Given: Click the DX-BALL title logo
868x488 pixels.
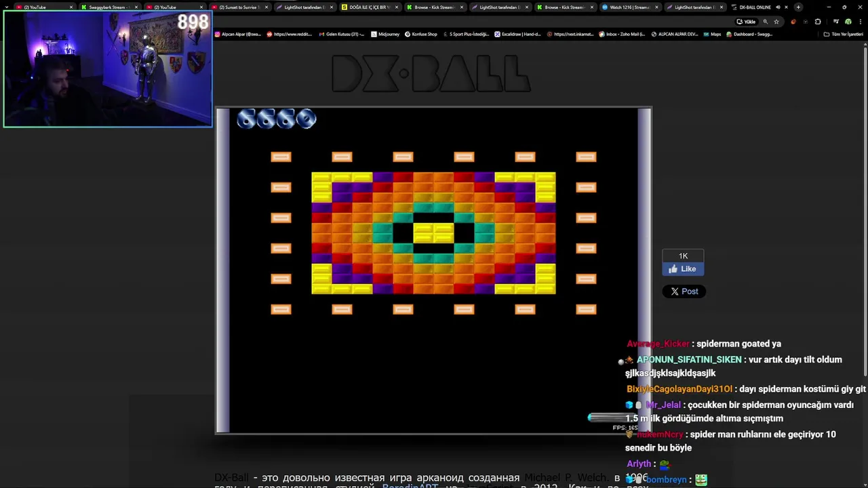Looking at the screenshot, I should [430, 74].
